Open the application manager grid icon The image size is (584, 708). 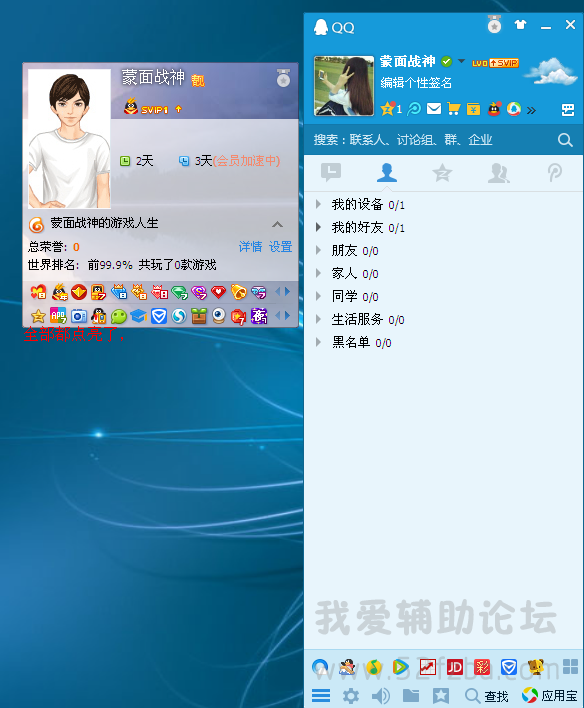(x=570, y=666)
